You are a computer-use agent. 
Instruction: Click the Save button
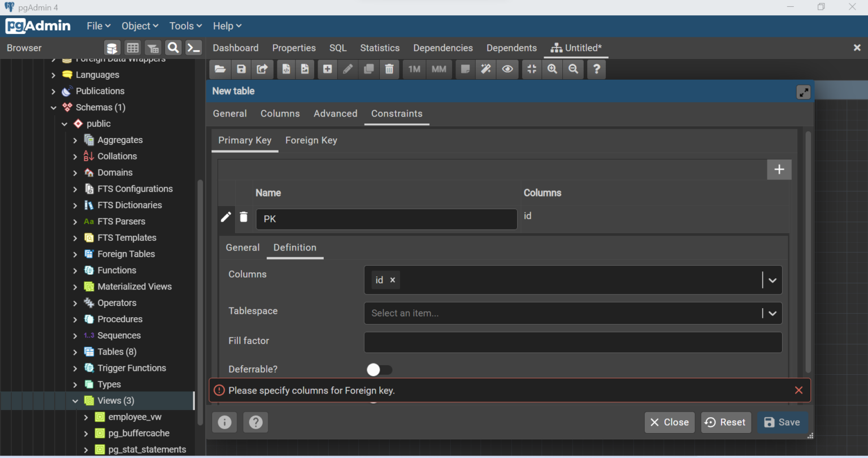(782, 422)
